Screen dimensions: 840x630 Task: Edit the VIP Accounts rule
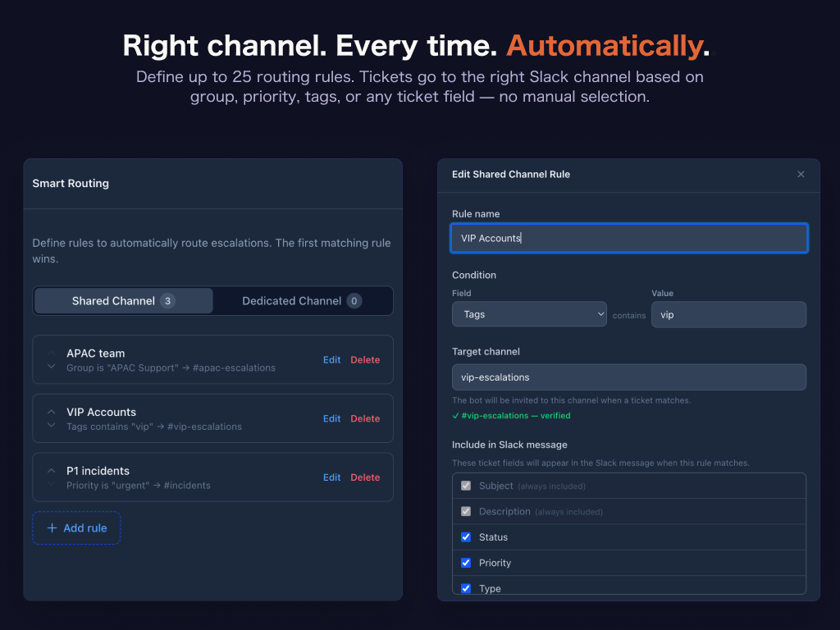tap(331, 419)
